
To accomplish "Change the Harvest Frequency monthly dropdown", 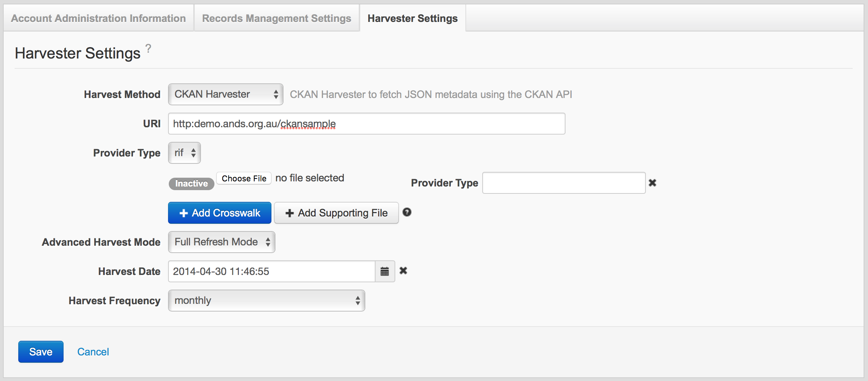I will click(x=266, y=301).
